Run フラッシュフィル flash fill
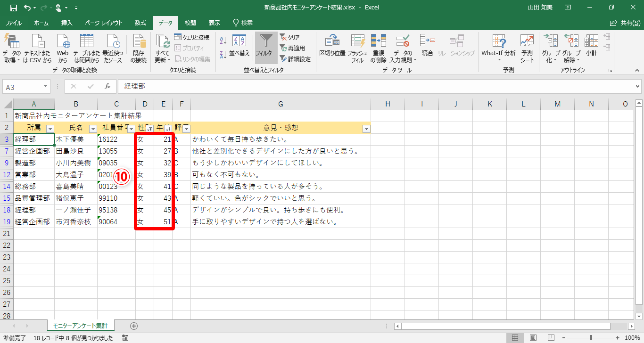Image resolution: width=644 pixels, height=343 pixels. coord(358,49)
